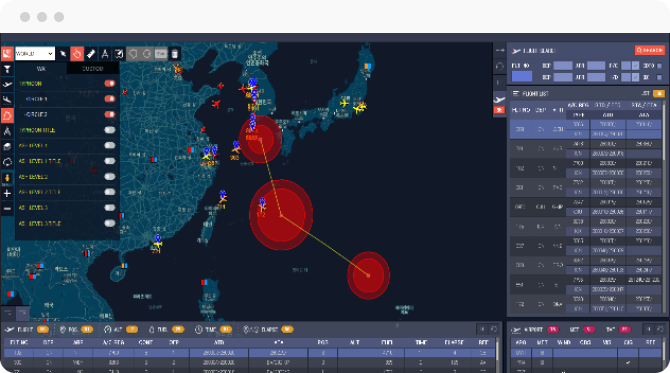
Task: Open the filter funnel in left sidebar
Action: (x=7, y=69)
